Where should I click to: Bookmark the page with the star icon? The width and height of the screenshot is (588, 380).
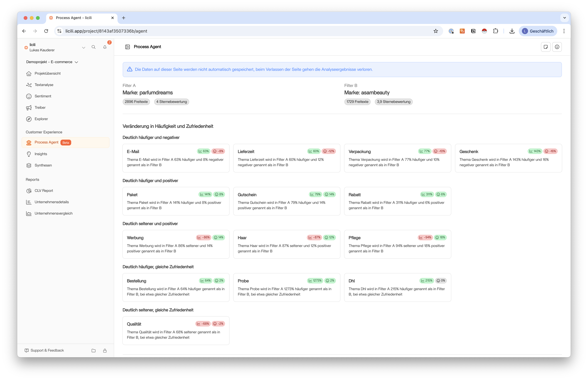(436, 31)
